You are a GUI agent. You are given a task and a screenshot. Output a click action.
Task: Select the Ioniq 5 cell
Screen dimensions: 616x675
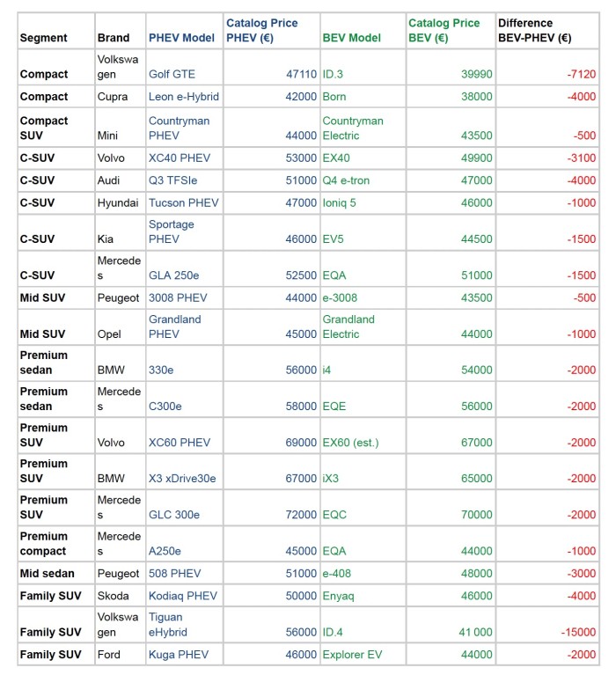click(x=341, y=202)
